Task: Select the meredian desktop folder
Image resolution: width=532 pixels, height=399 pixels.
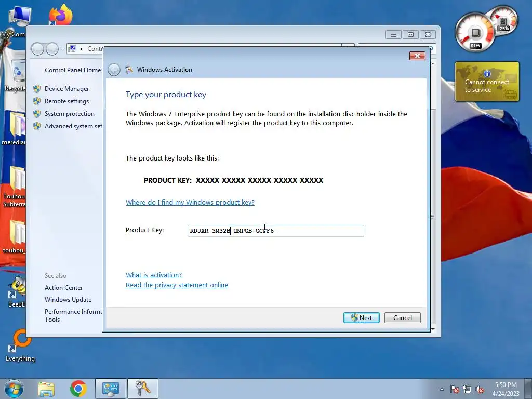Action: pyautogui.click(x=14, y=128)
